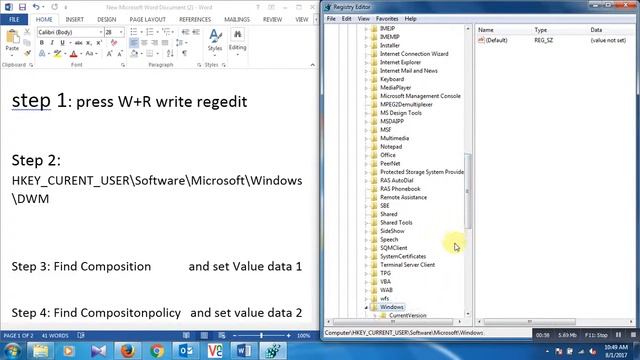Switch to Web Layout view

[x=222, y=336]
